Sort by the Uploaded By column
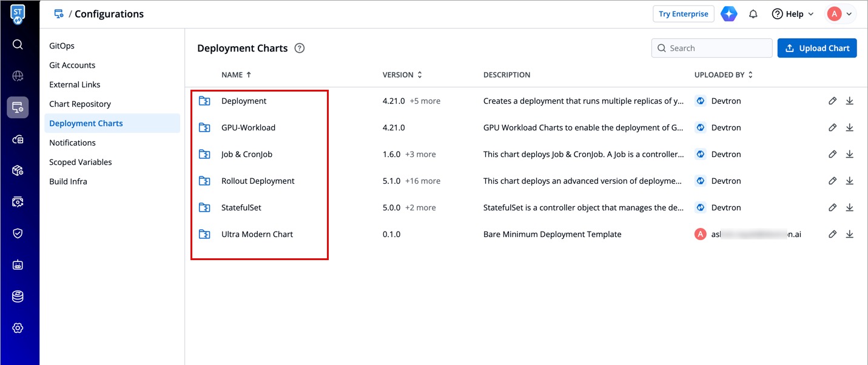Image resolution: width=868 pixels, height=365 pixels. pyautogui.click(x=724, y=75)
